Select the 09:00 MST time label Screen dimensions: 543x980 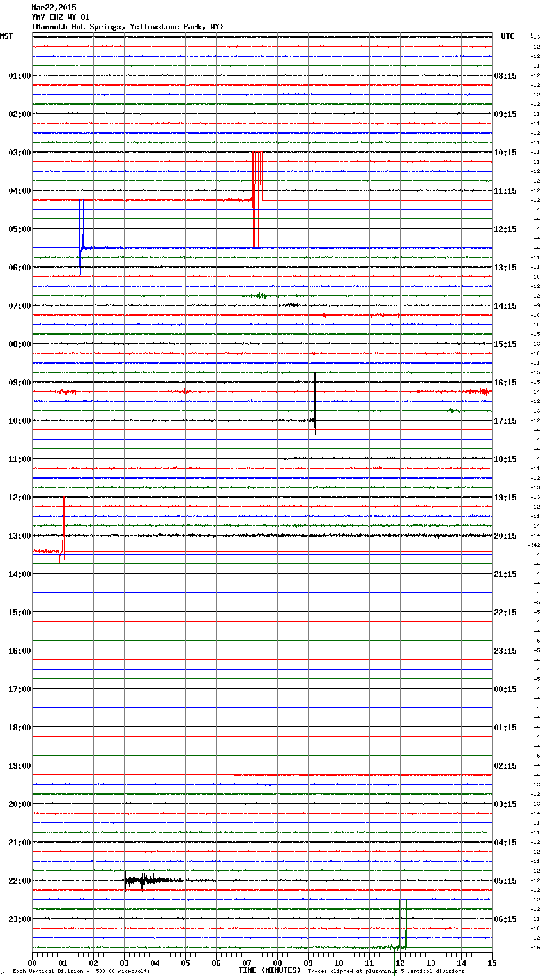coord(20,383)
